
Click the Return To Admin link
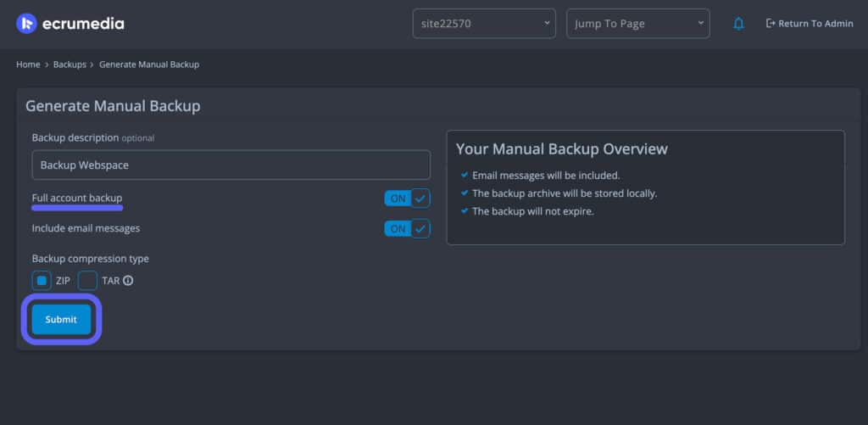coord(815,24)
